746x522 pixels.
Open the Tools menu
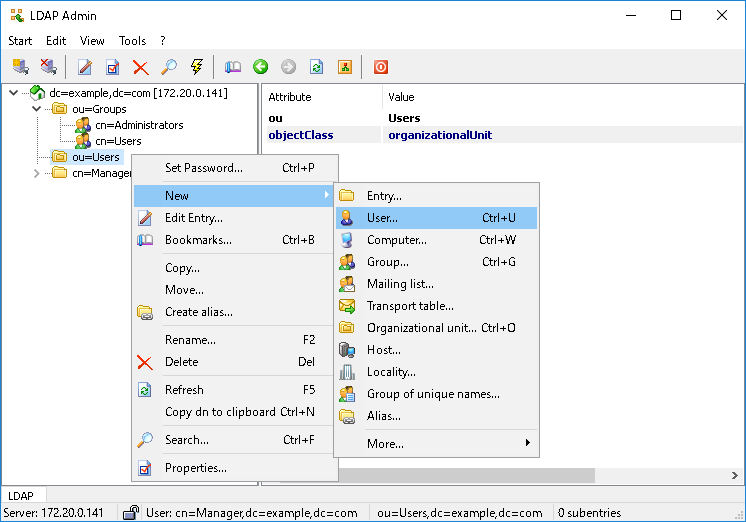click(132, 41)
